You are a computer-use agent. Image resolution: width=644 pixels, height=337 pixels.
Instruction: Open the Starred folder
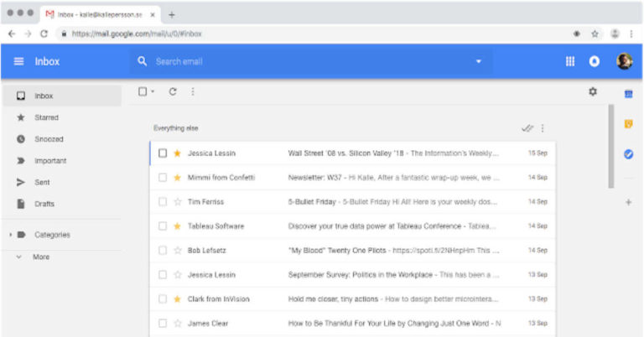click(62, 117)
